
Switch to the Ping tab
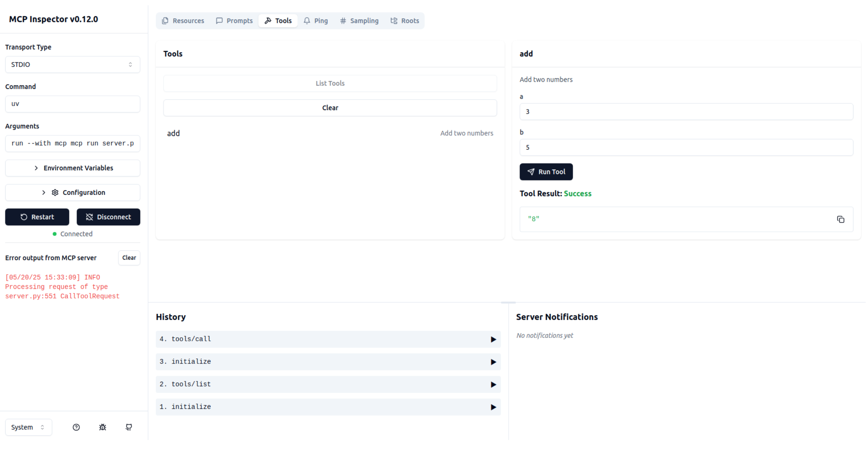tap(316, 21)
